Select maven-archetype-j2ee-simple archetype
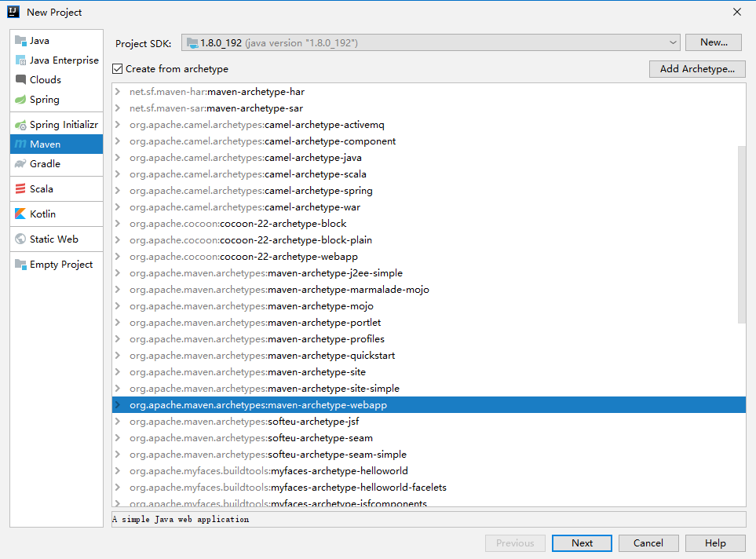 (429, 273)
